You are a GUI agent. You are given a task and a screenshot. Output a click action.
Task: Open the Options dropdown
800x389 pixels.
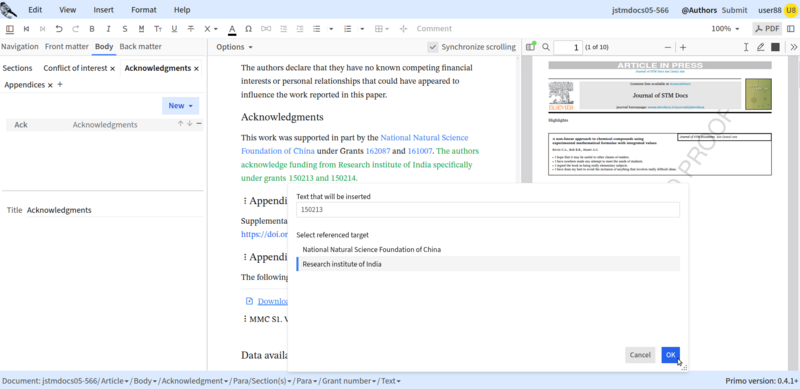[234, 47]
